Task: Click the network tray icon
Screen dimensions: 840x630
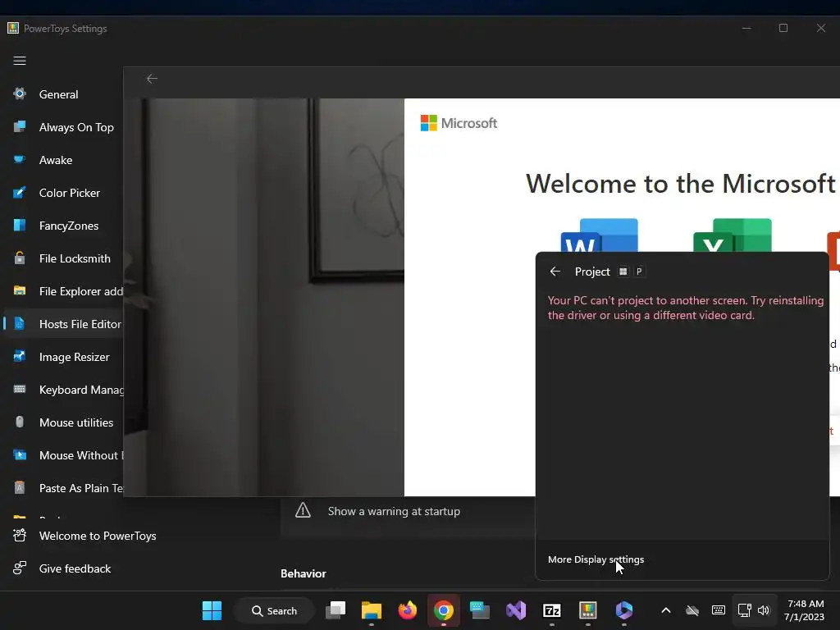Action: pyautogui.click(x=744, y=610)
